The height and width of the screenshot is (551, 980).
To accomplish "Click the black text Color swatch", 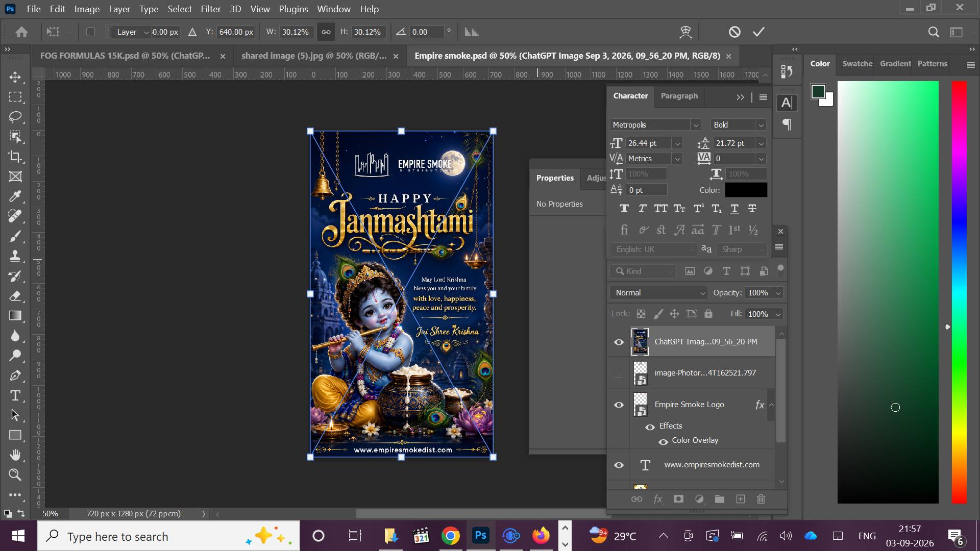I will [x=746, y=190].
